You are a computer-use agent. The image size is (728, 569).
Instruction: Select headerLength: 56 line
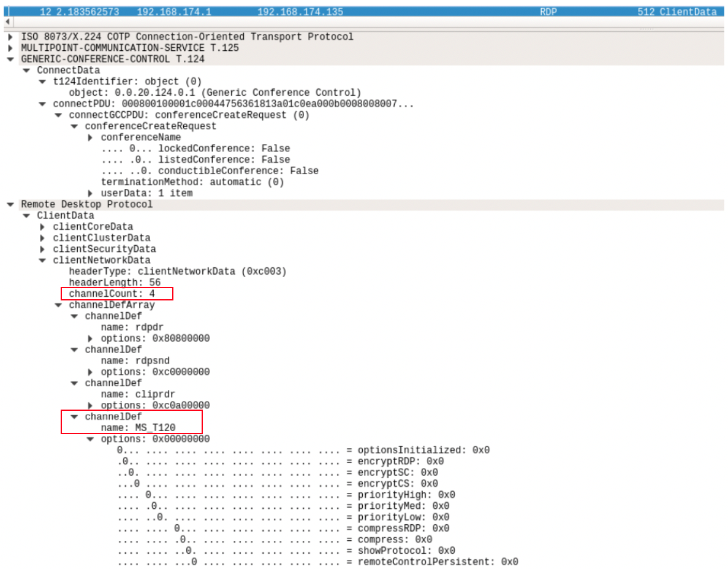pos(115,283)
